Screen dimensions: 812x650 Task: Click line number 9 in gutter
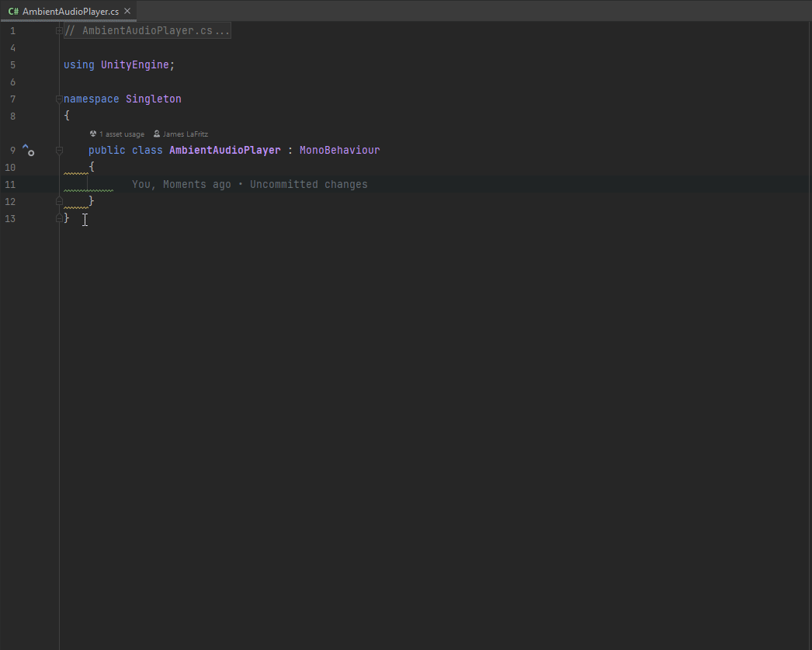point(13,151)
